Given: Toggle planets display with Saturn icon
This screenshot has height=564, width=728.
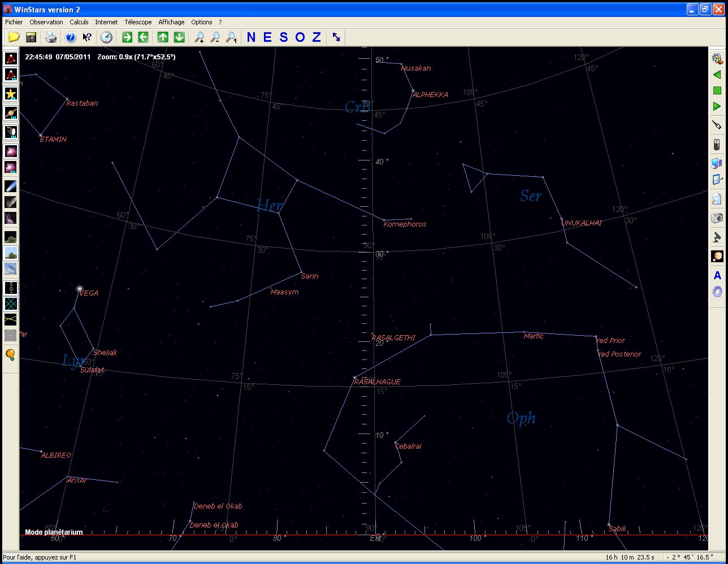Looking at the screenshot, I should 11,112.
